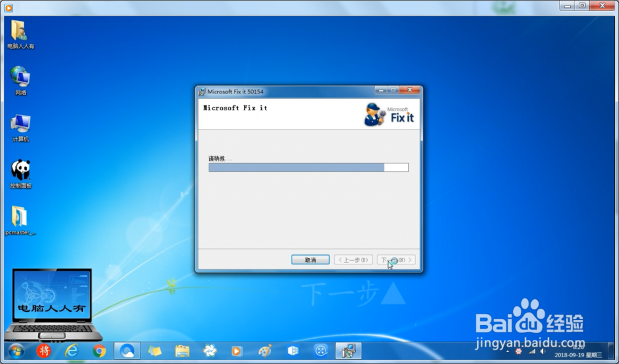Open the orange media player taskbar icon
The width and height of the screenshot is (619, 364).
236,350
